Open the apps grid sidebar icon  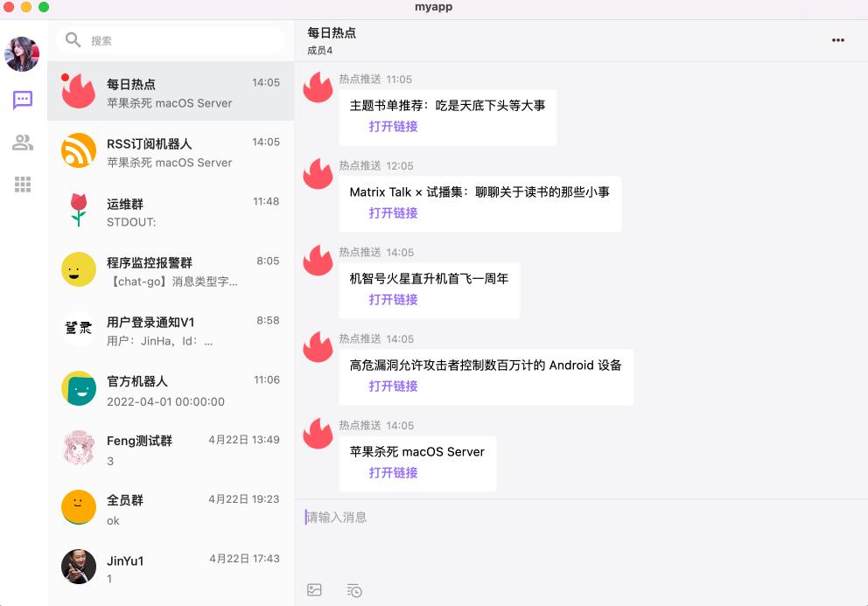tap(23, 185)
